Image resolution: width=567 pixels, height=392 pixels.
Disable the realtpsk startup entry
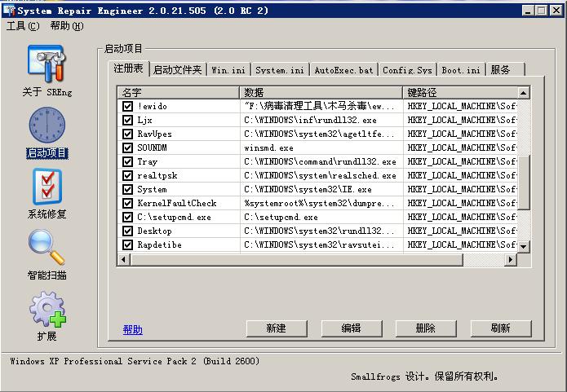point(127,175)
